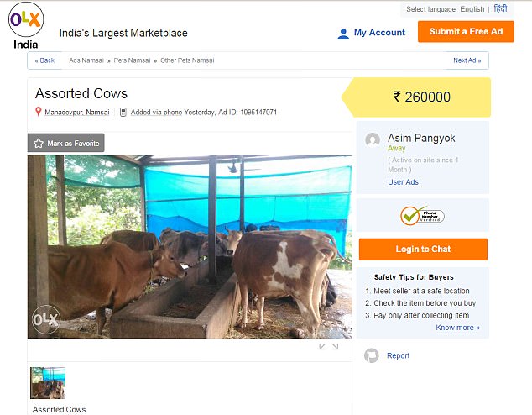Image resolution: width=532 pixels, height=415 pixels.
Task: Select the Assorted Cows thumbnail image
Action: tap(48, 383)
